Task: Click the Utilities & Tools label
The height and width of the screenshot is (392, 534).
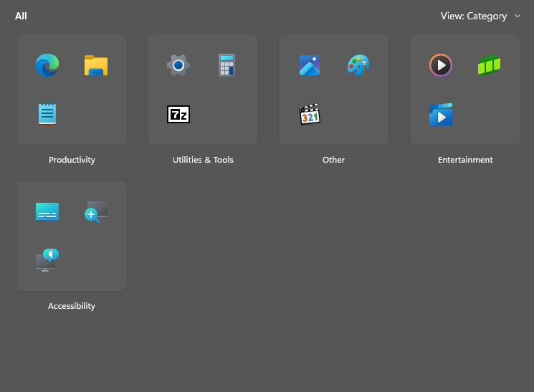Action: 203,160
